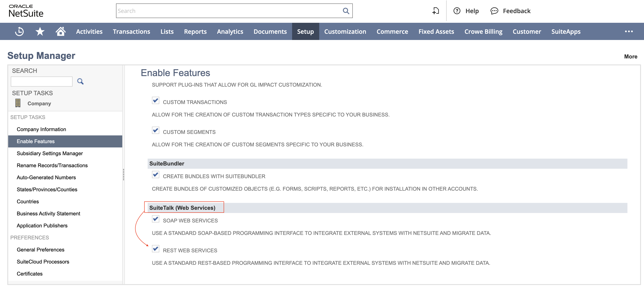
Task: Open the SuiteApps menu
Action: click(566, 31)
